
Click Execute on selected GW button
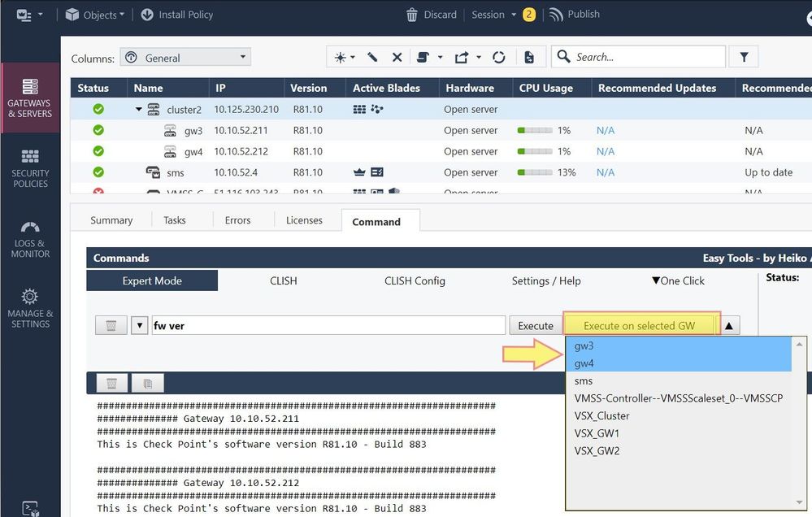[x=639, y=325]
